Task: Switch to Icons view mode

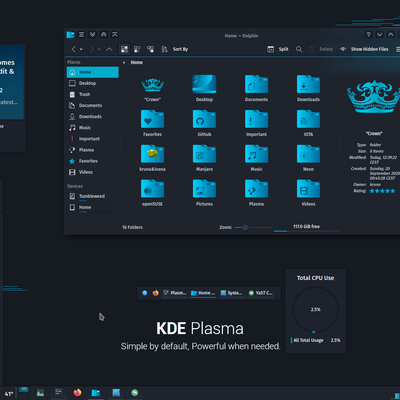Action: click(124, 49)
